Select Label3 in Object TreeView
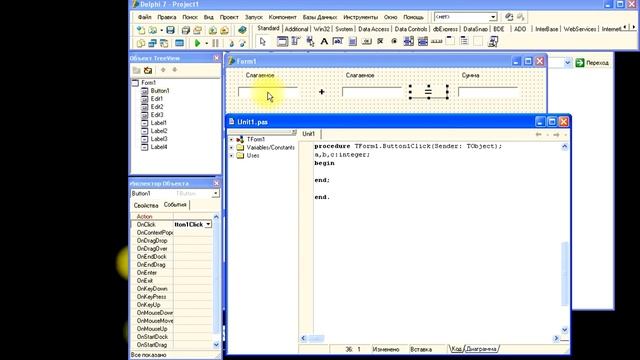Screen dimensions: 640x360 159,139
